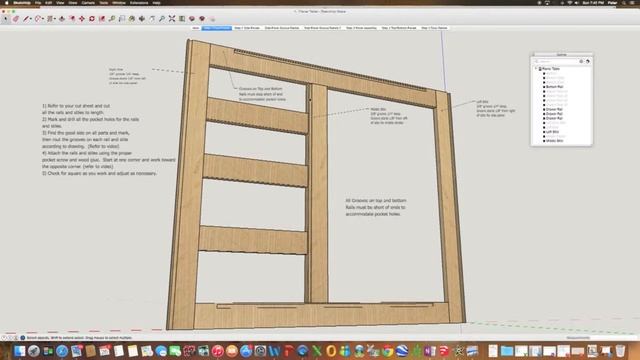Viewport: 640px width, 360px height.
Task: Open the Outliner details menu icon
Action: click(x=587, y=61)
